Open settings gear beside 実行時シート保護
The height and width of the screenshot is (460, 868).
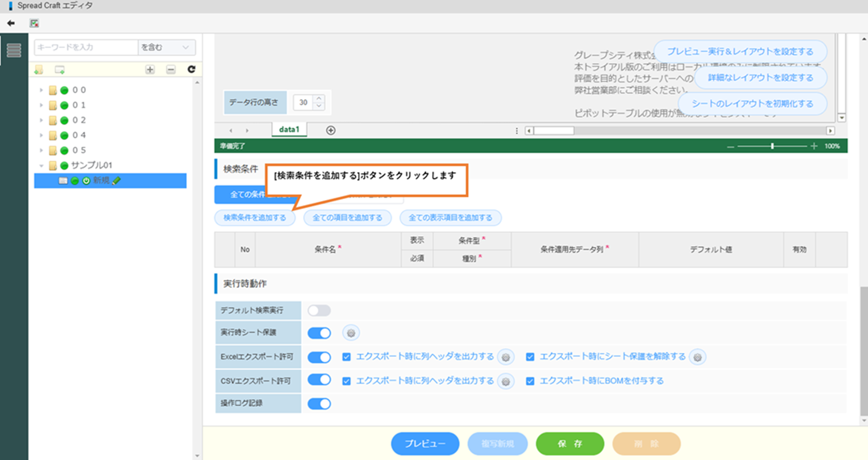click(x=351, y=333)
